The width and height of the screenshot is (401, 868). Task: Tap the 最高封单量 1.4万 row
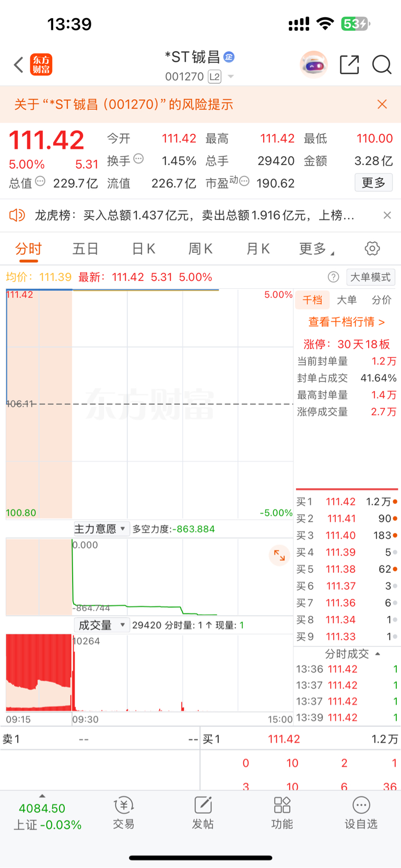(347, 395)
